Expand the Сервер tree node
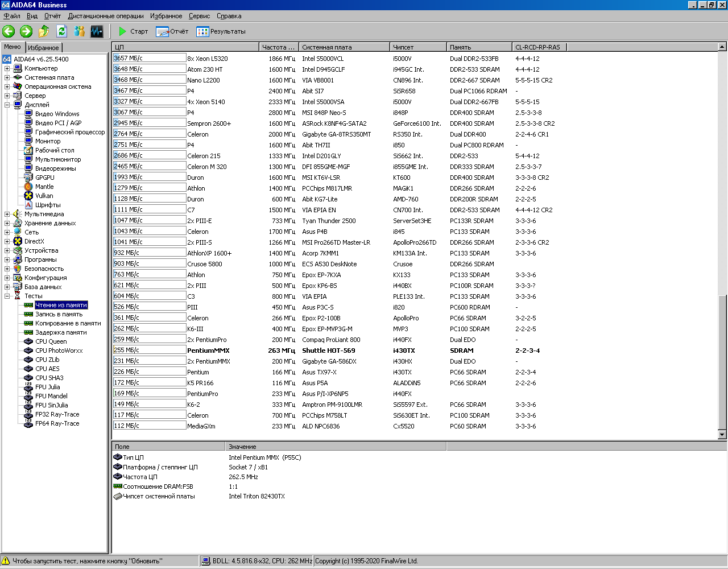 tap(7, 96)
